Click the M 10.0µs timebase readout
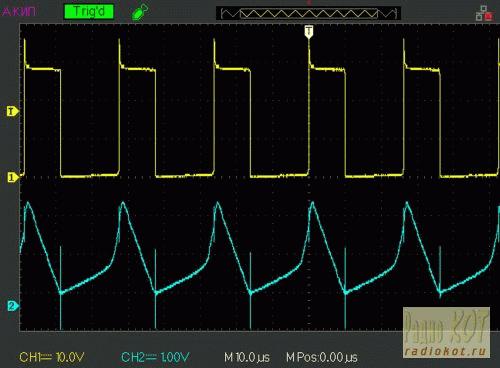 tap(247, 357)
